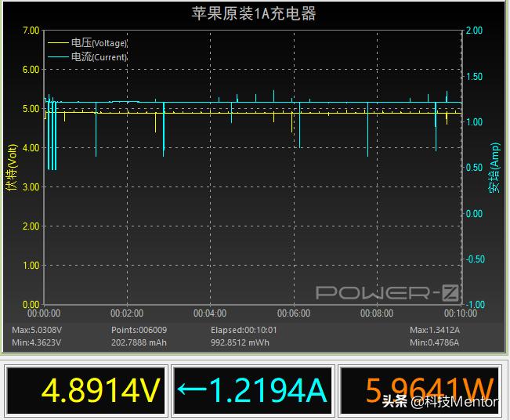Click the 6.00 voltage axis tick
The width and height of the screenshot is (510, 420).
point(31,70)
